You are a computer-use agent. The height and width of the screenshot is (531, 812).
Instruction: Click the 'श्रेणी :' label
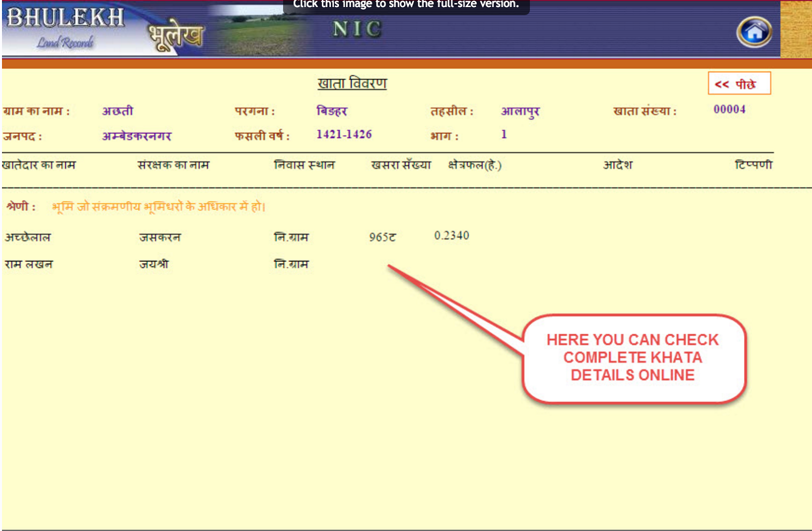point(21,207)
